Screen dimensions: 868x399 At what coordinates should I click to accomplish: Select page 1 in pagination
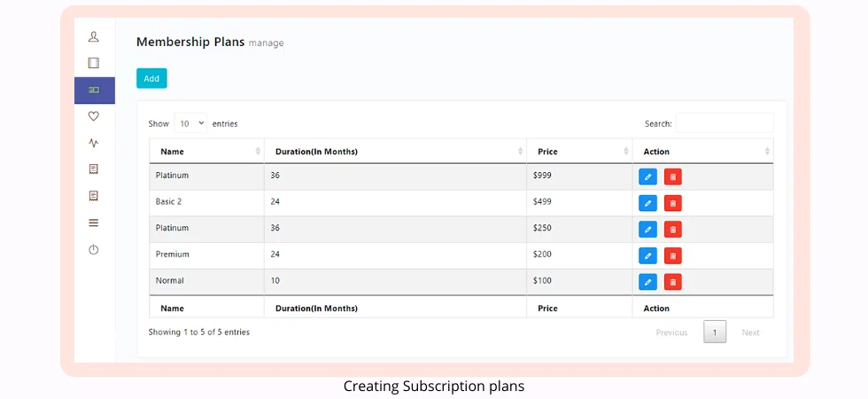coord(715,332)
